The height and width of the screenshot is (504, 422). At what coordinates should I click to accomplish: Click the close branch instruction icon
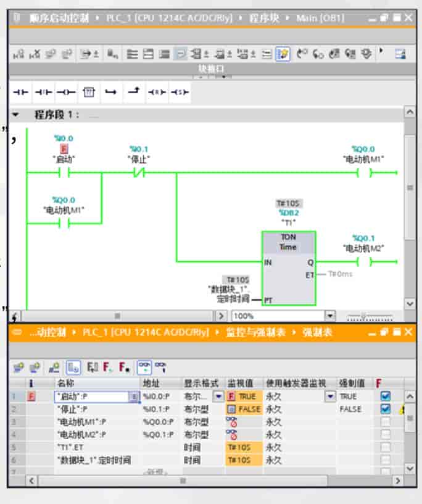134,91
